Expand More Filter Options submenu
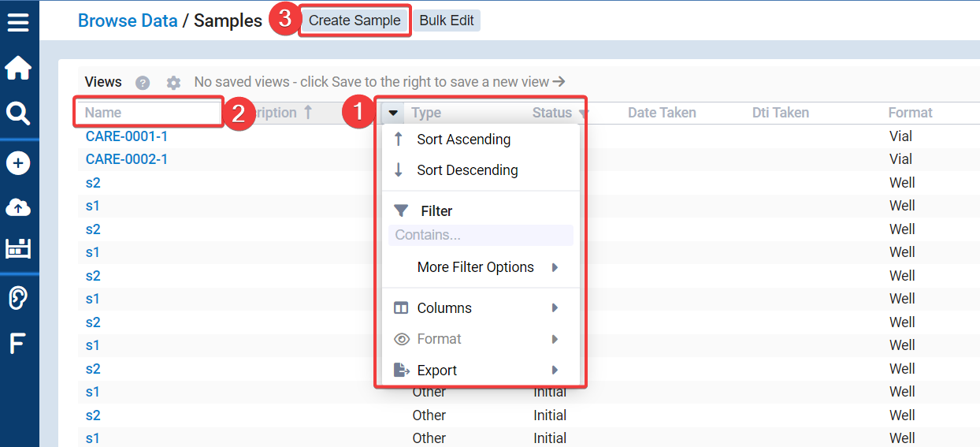The image size is (980, 447). click(x=487, y=267)
